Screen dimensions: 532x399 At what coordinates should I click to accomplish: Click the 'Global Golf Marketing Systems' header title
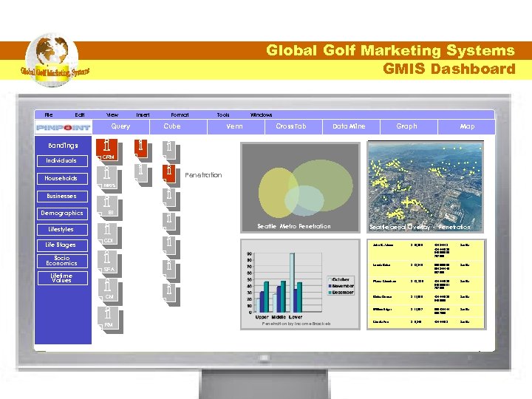(x=391, y=50)
